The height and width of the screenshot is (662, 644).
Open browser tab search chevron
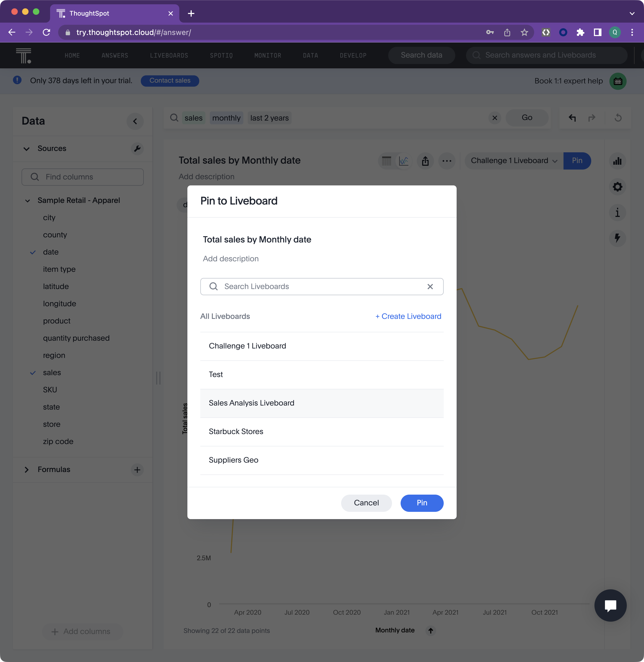click(x=632, y=13)
